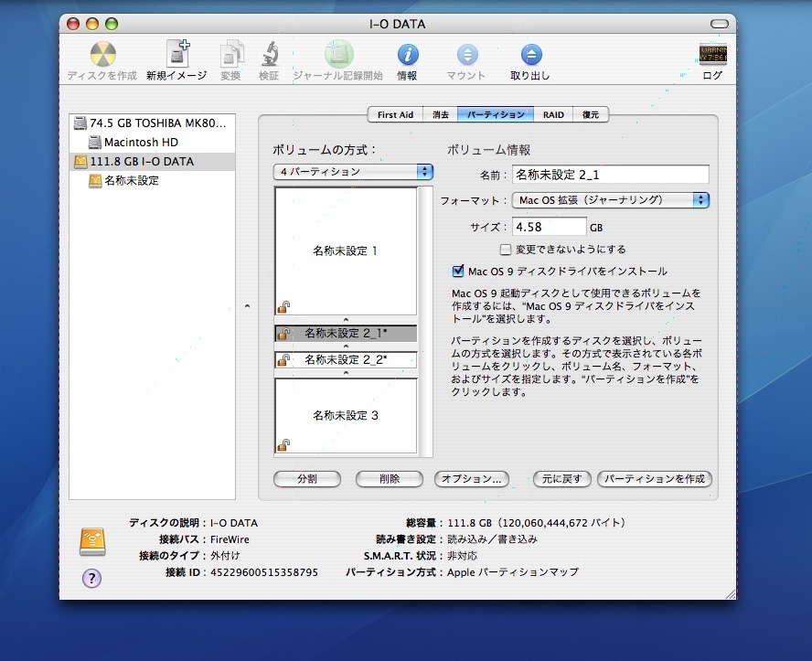Click ジャーナル記録開始 enable journaling icon
This screenshot has width=812, height=661.
(x=338, y=54)
